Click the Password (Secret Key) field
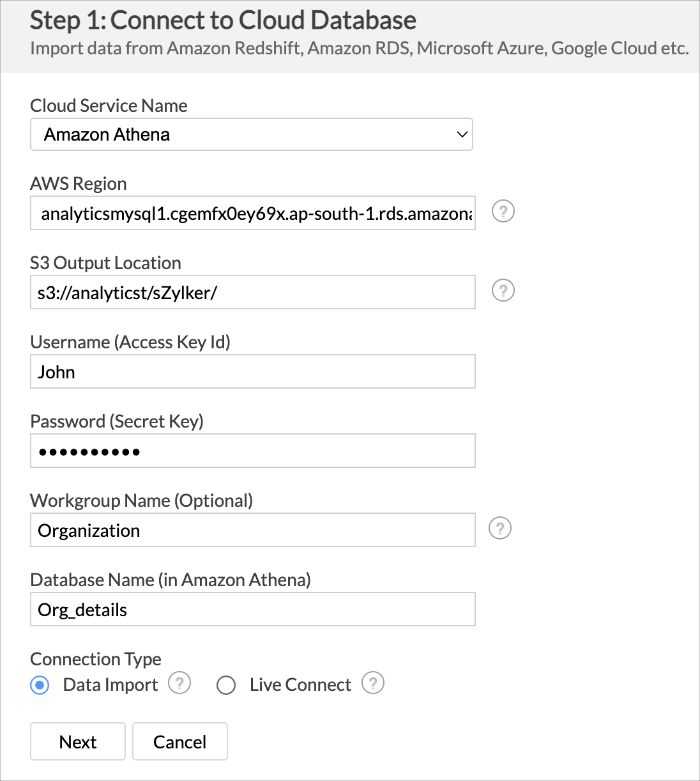Image resolution: width=700 pixels, height=781 pixels. pyautogui.click(x=252, y=451)
